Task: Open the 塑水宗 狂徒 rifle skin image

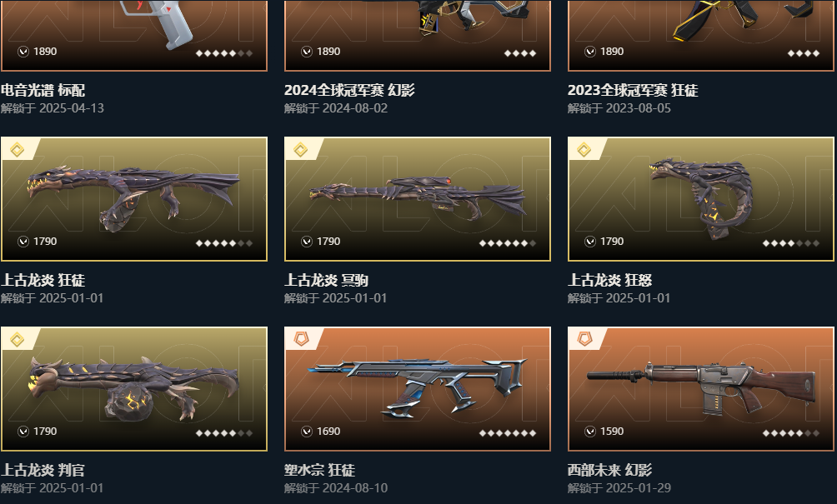Action: point(418,389)
